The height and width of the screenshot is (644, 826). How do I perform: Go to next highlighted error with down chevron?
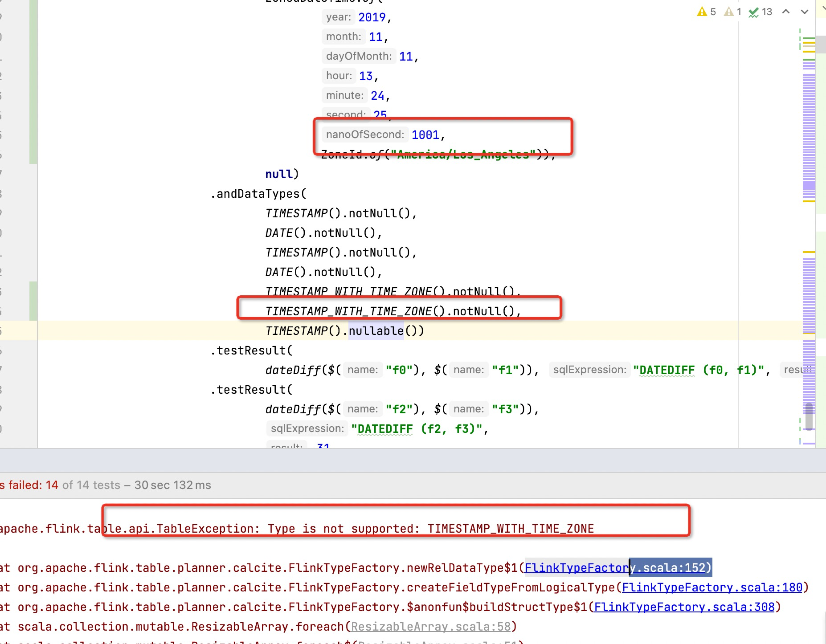(805, 12)
